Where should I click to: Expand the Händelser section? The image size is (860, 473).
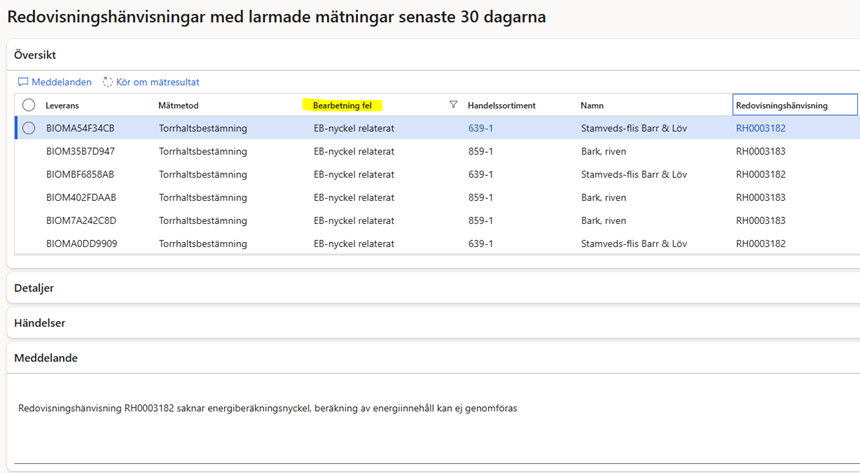[x=39, y=323]
